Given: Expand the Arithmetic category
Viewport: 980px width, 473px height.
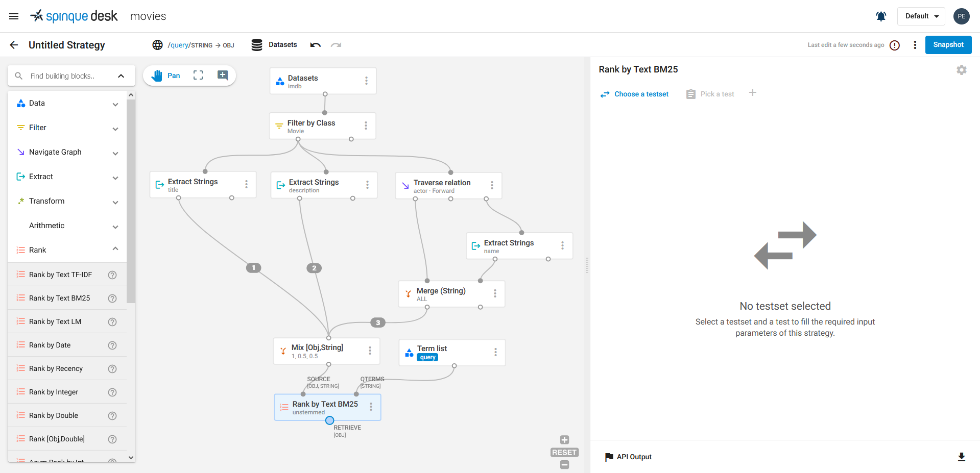Looking at the screenshot, I should (115, 227).
